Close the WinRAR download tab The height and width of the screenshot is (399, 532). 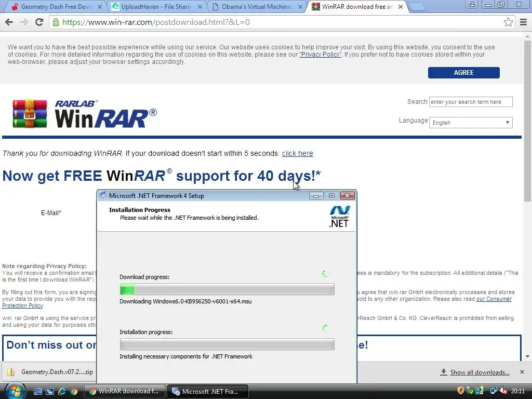pos(401,7)
